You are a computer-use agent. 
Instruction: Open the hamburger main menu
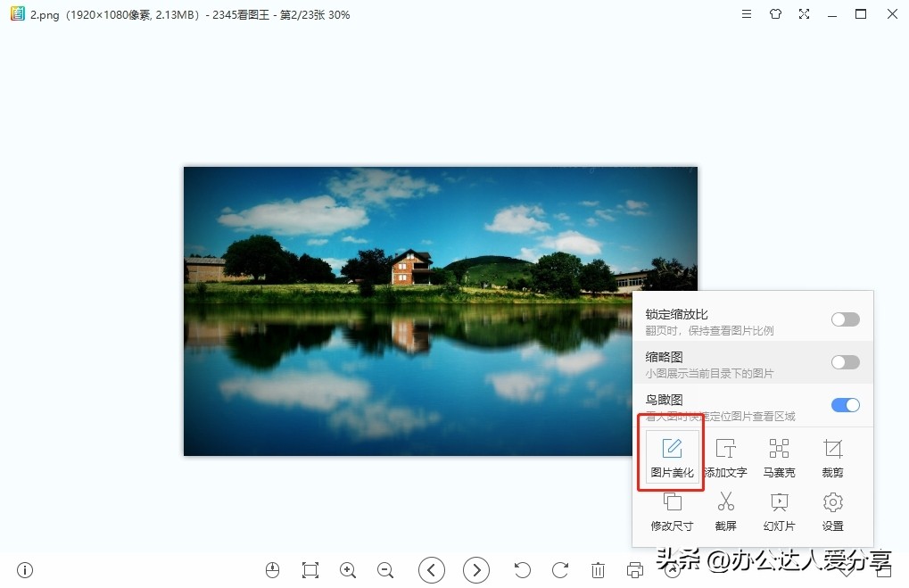(x=746, y=14)
